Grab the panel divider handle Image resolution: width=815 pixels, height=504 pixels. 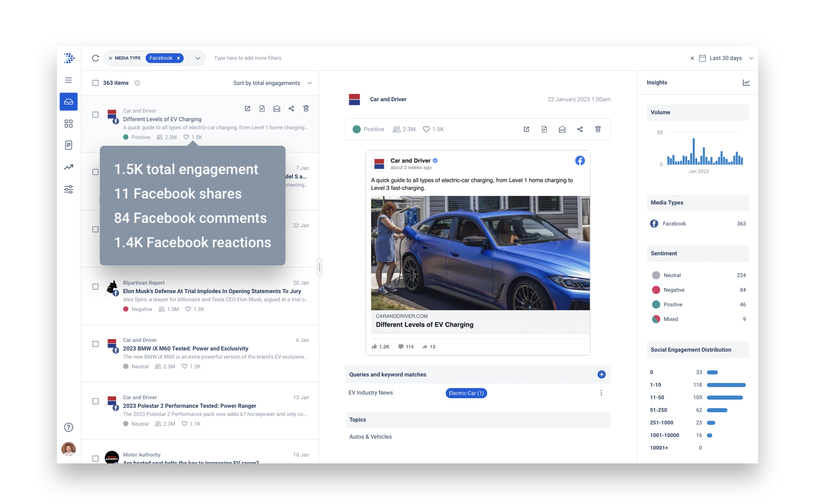point(319,267)
